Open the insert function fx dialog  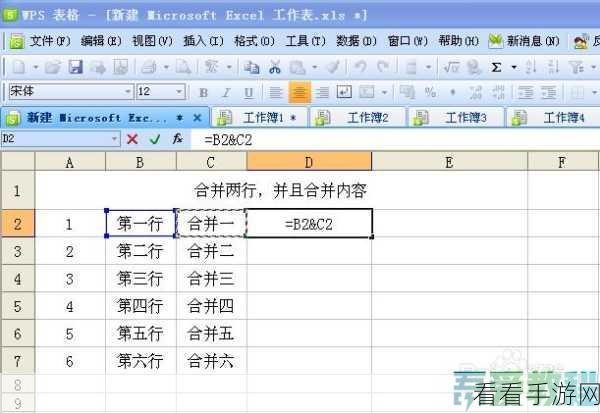click(177, 139)
